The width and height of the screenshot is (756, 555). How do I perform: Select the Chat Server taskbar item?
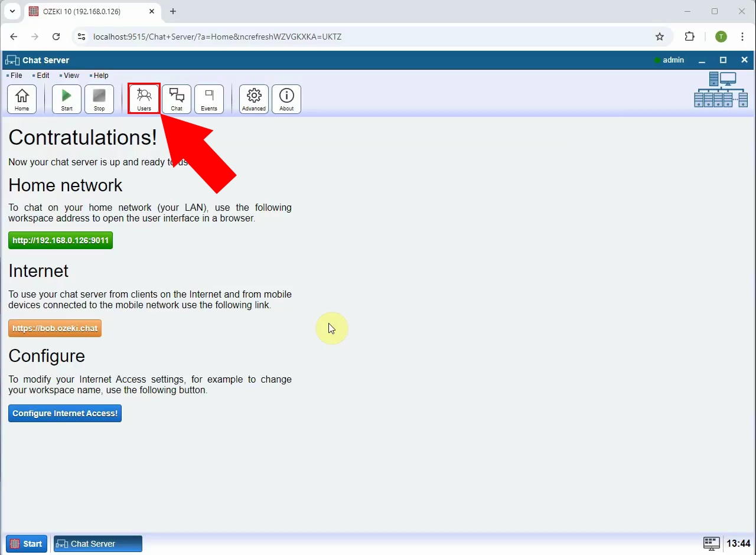pyautogui.click(x=98, y=544)
